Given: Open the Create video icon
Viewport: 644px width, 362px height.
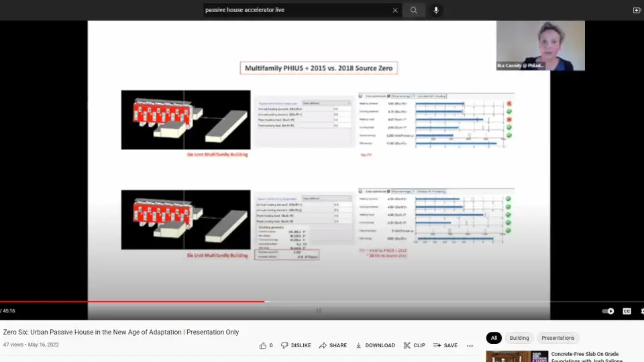Looking at the screenshot, I should pyautogui.click(x=637, y=10).
